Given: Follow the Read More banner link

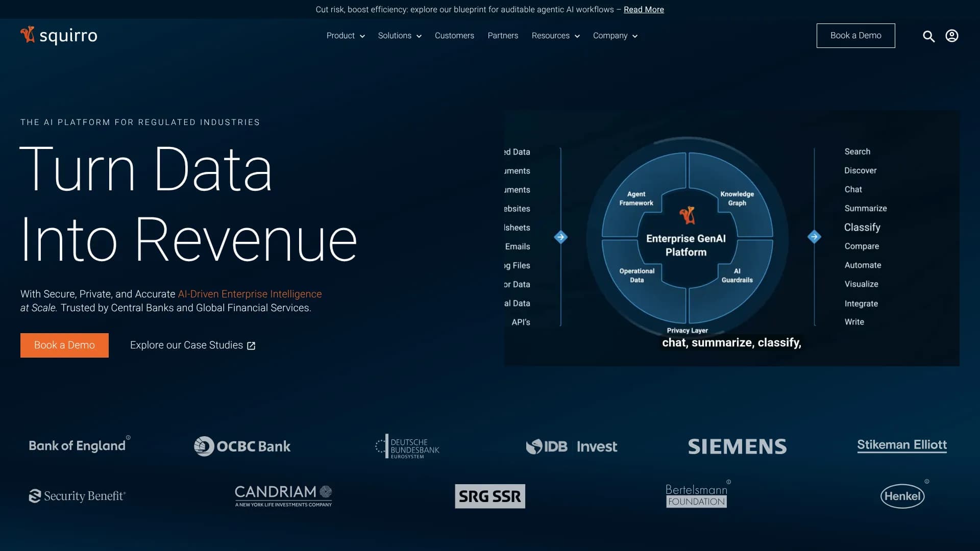Looking at the screenshot, I should point(644,10).
